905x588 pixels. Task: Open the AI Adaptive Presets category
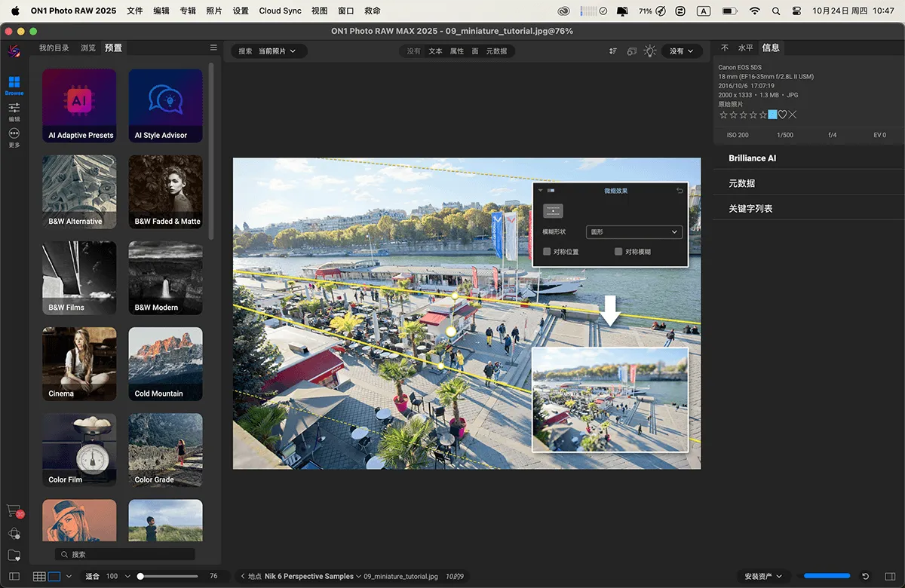coord(80,106)
